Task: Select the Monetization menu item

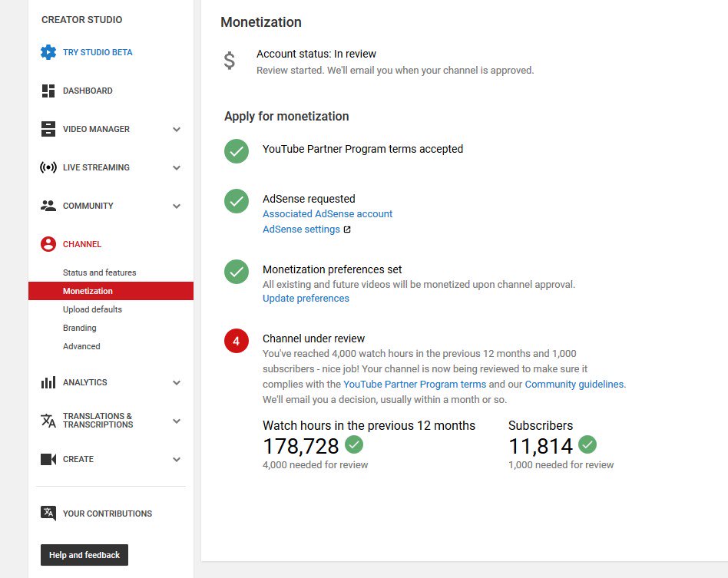Action: pyautogui.click(x=111, y=291)
